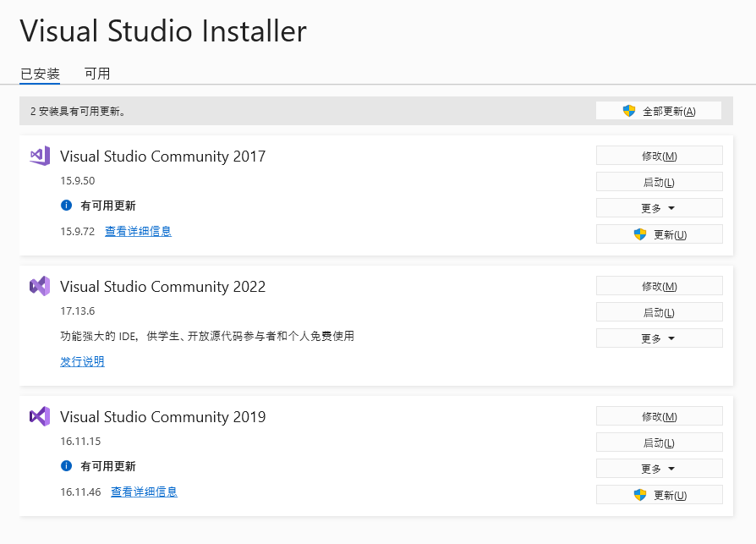
Task: Launch Visual Studio Community 2017 with 启动(L)
Action: point(659,182)
